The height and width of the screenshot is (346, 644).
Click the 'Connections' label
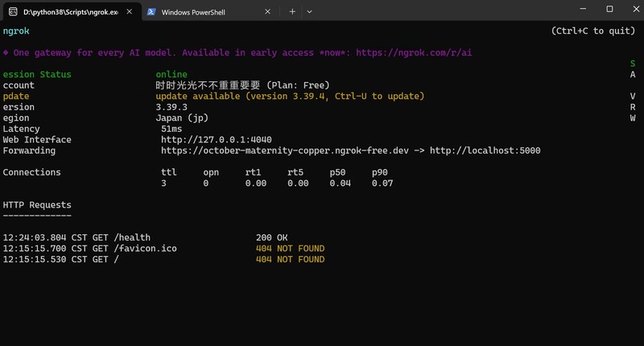[31, 172]
